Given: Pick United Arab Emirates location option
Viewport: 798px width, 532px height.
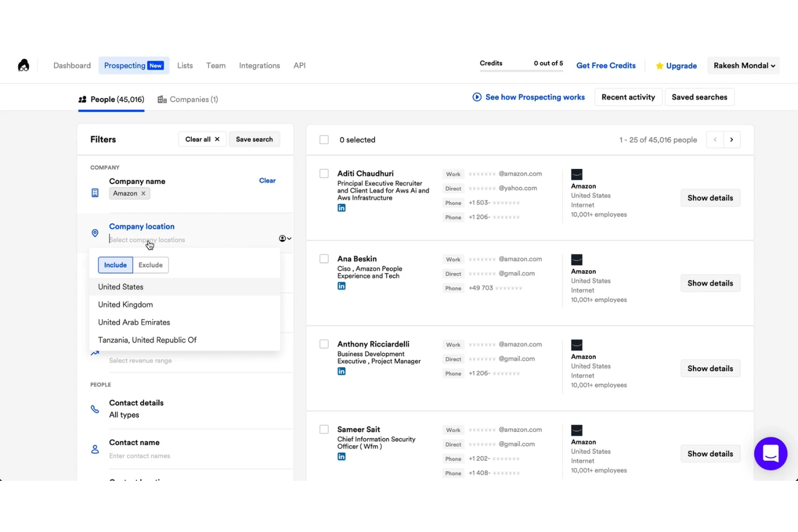Looking at the screenshot, I should [185, 322].
